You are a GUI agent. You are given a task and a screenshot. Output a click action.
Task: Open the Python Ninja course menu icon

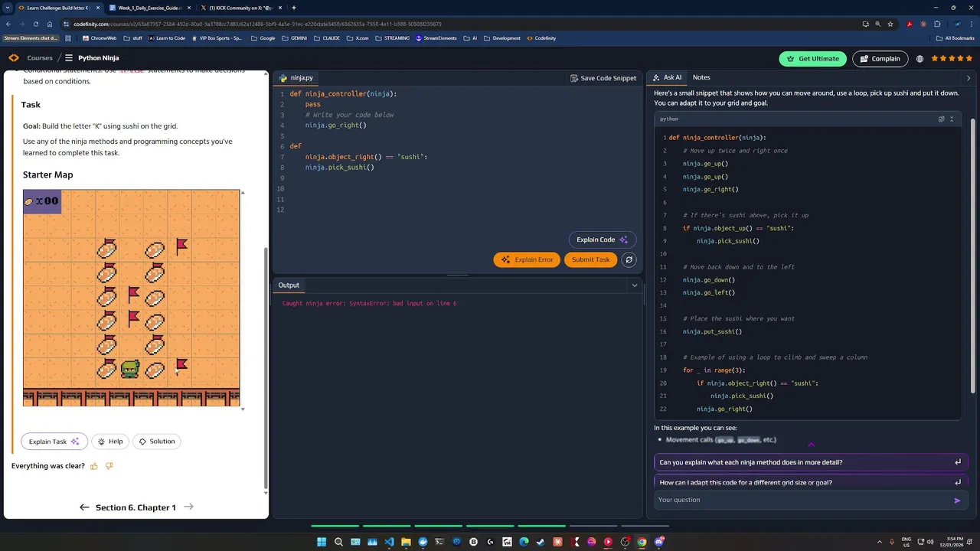(x=68, y=58)
